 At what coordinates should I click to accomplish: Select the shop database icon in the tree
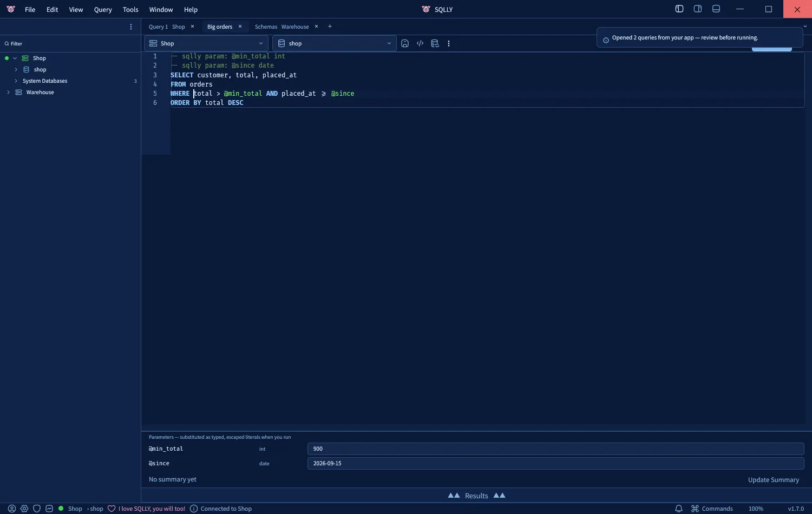(x=26, y=69)
